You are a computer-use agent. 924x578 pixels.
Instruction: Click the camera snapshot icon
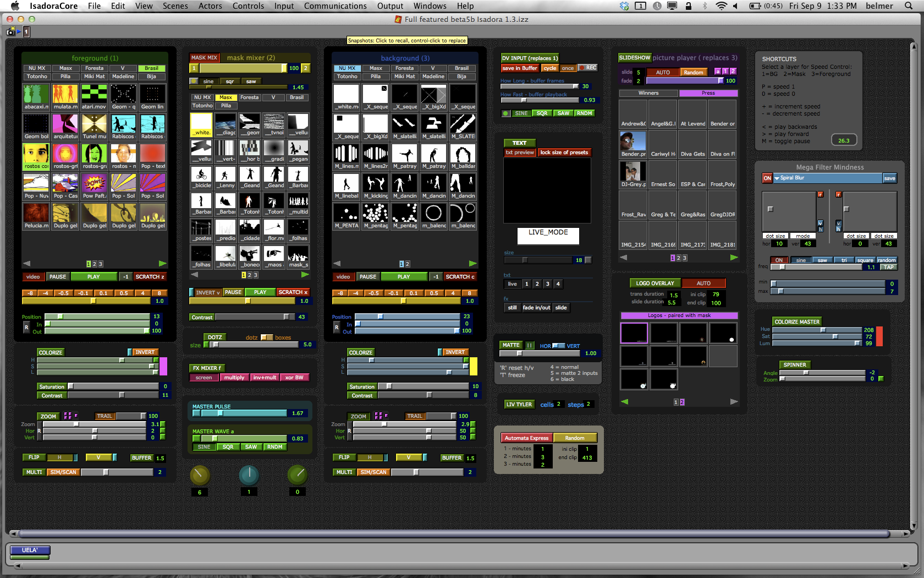tap(10, 32)
